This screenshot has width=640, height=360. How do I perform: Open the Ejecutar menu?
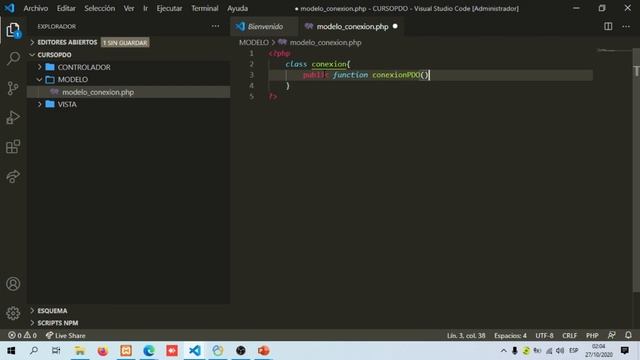(169, 8)
